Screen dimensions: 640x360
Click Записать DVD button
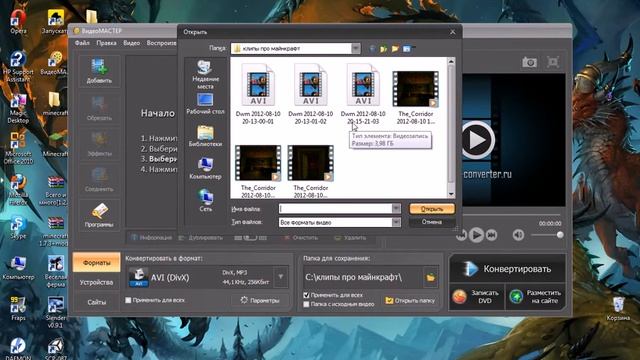(477, 297)
